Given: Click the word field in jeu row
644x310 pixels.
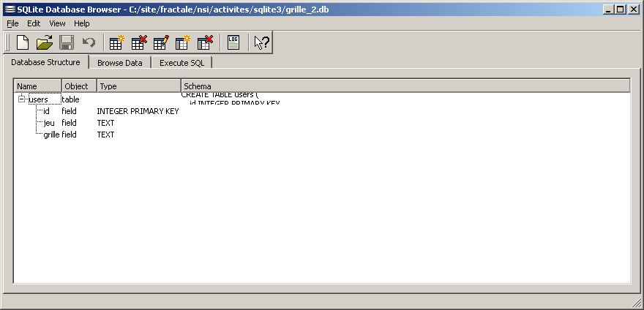Looking at the screenshot, I should [x=69, y=123].
